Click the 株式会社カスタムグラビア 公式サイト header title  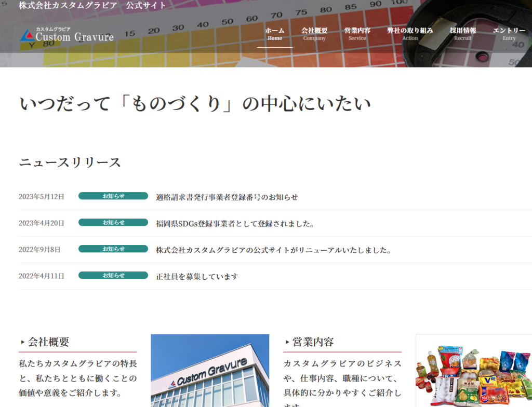(92, 6)
